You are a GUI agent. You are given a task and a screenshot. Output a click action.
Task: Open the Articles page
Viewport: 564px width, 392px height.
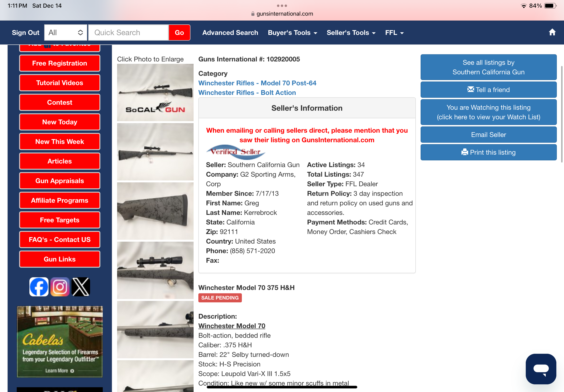pos(60,161)
